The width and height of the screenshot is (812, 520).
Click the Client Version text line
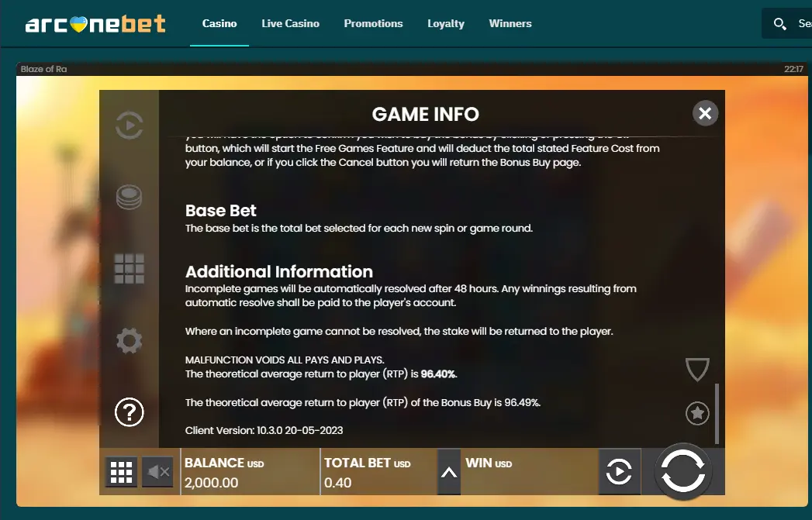(264, 430)
